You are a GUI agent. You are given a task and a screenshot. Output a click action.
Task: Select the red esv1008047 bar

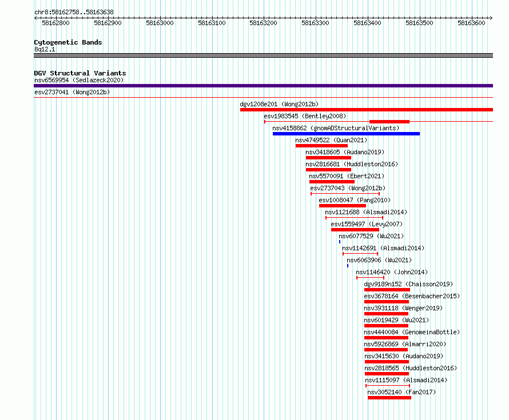pyautogui.click(x=343, y=206)
